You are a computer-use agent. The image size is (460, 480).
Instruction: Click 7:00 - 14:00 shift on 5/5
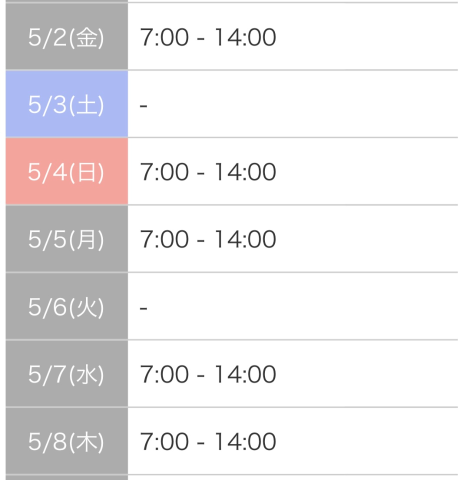[208, 239]
